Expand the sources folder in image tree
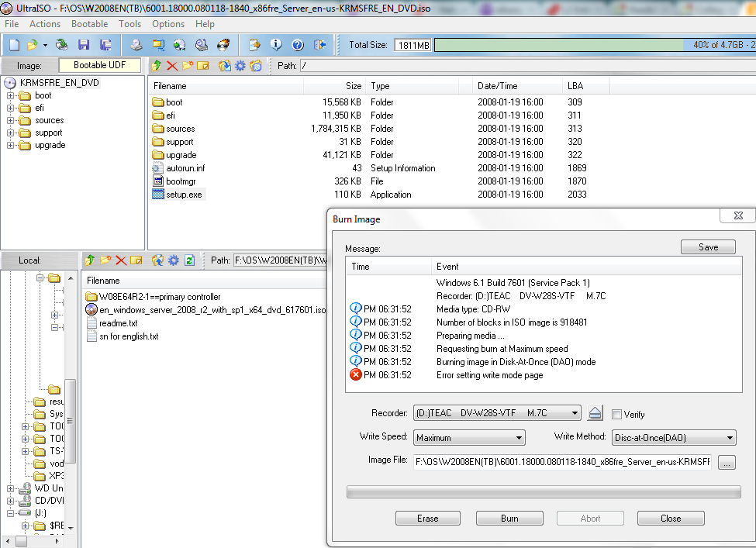Image resolution: width=756 pixels, height=548 pixels. tap(10, 120)
